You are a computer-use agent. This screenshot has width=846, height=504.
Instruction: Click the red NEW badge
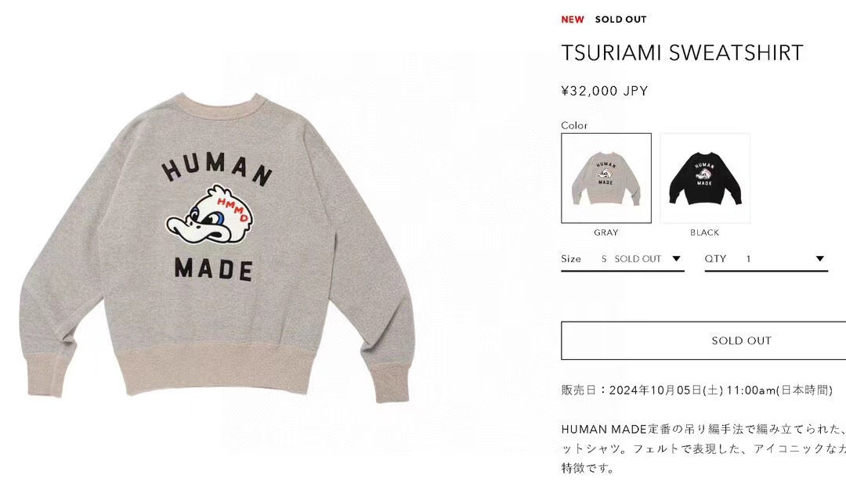pos(573,20)
